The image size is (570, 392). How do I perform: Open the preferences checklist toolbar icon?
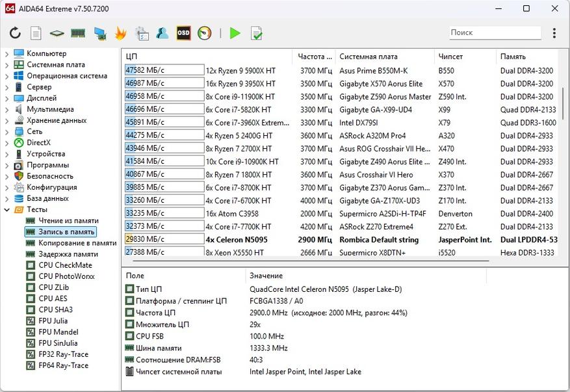(x=142, y=33)
